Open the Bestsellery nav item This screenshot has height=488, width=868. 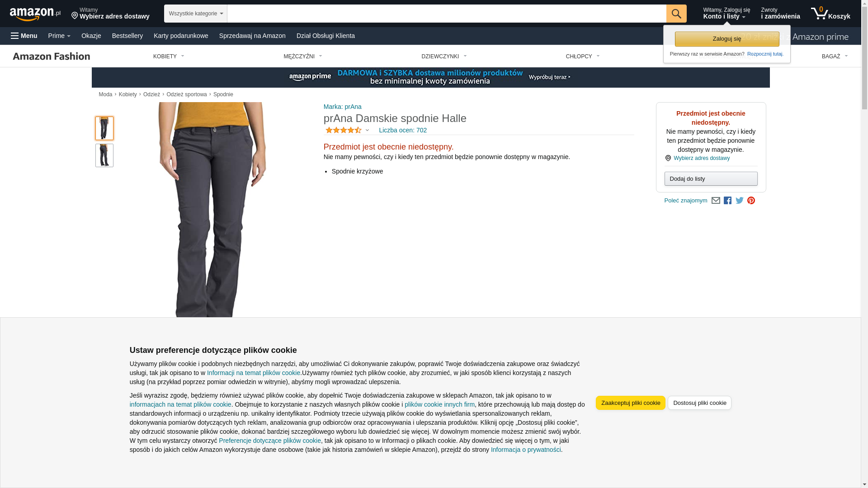click(x=127, y=36)
